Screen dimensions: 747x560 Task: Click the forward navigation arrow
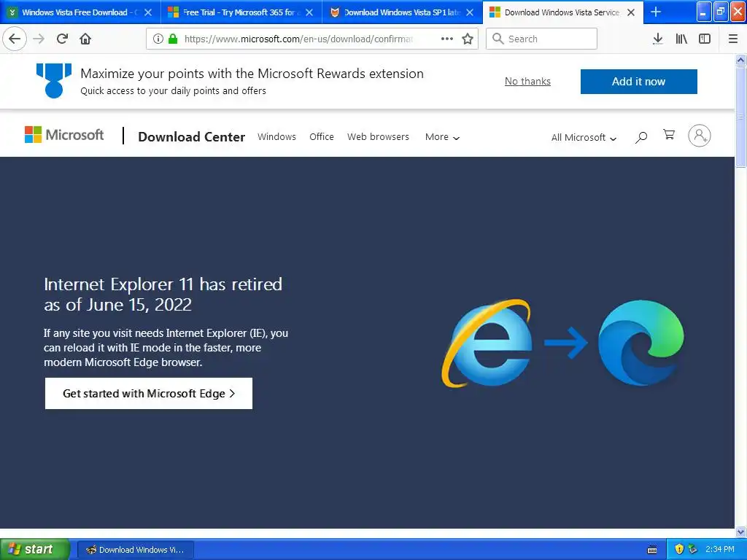[x=39, y=39]
